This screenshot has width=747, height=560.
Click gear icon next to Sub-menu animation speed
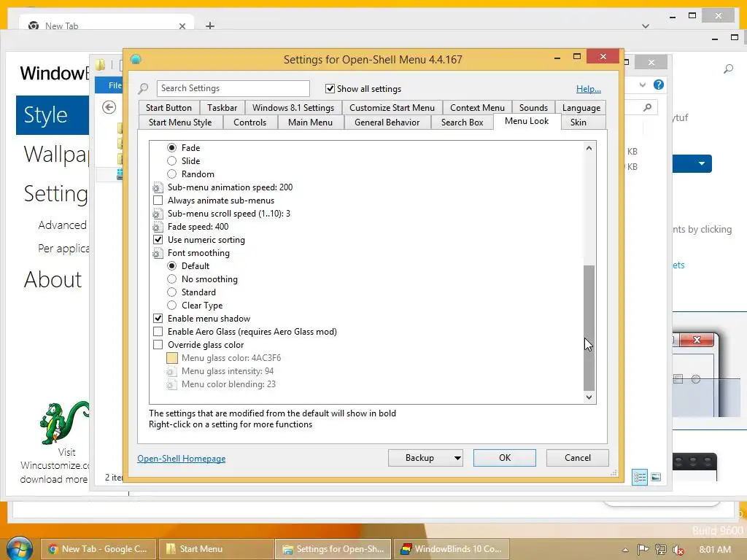pos(158,187)
